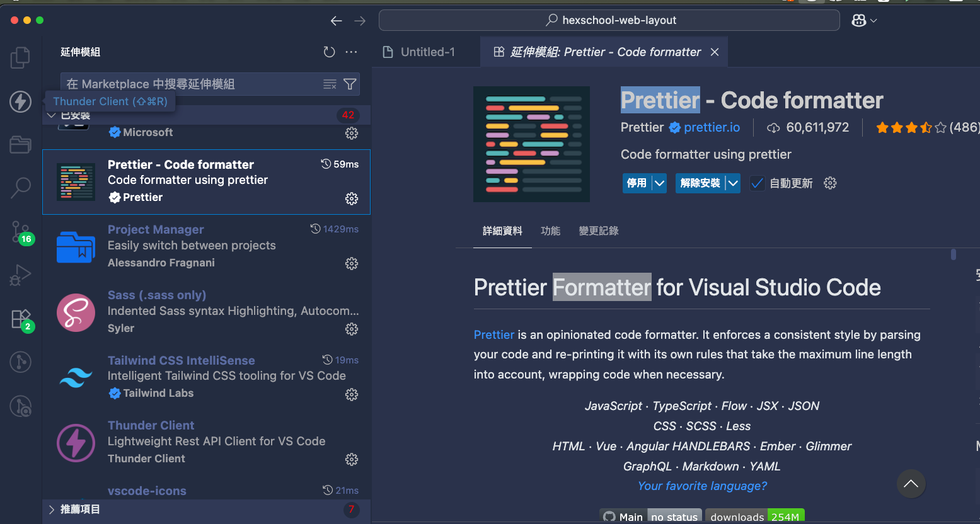The image size is (980, 524).
Task: Open manage gear for Prettier extension
Action: [352, 198]
